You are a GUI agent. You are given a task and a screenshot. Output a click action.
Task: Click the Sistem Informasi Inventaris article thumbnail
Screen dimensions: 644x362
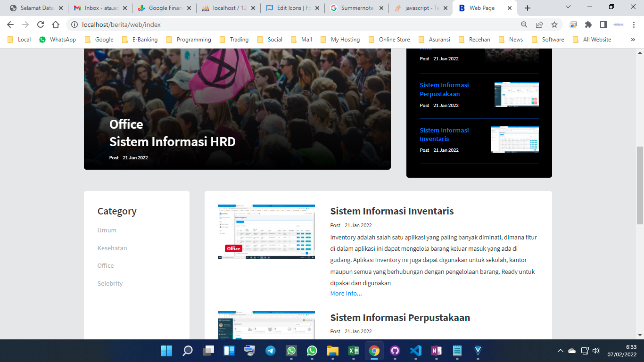[266, 231]
